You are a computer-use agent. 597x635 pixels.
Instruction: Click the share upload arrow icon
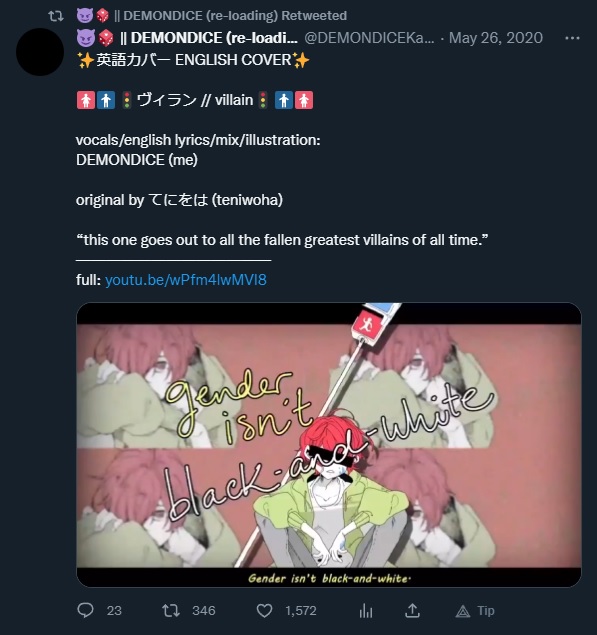pos(412,610)
